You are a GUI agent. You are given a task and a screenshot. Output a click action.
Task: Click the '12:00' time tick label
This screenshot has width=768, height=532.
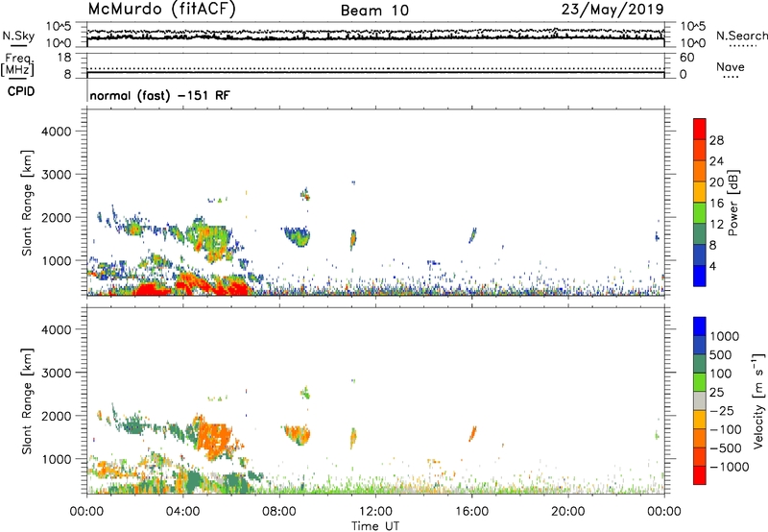(375, 512)
